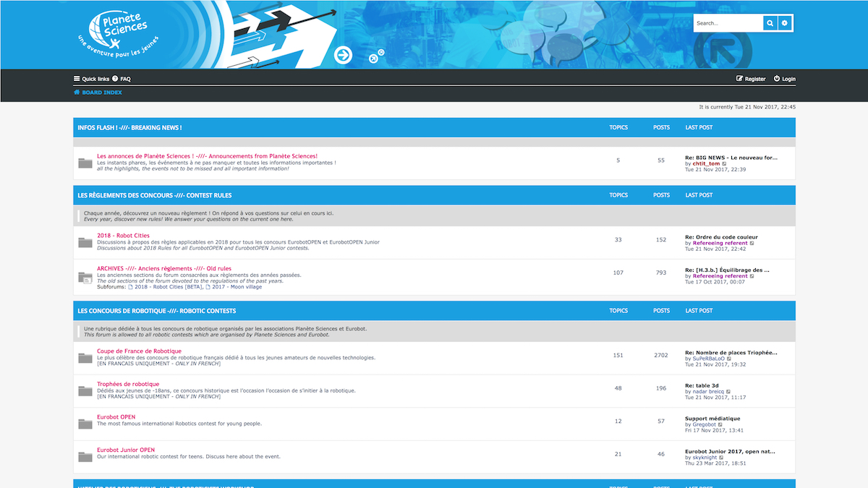View the profile of user nadar breicq

tap(708, 392)
